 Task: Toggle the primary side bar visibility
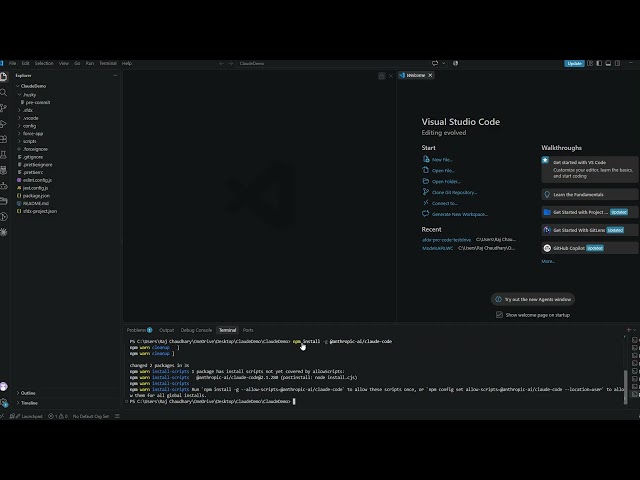pyautogui.click(x=599, y=63)
